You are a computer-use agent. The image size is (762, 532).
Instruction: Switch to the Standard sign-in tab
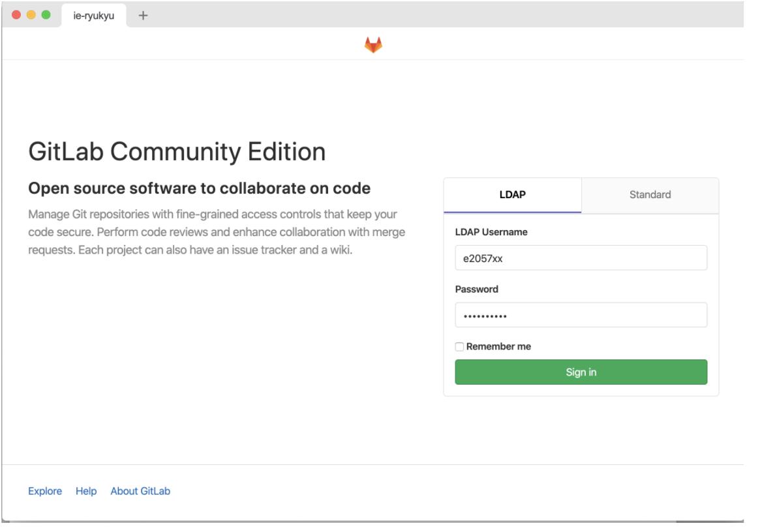pos(650,194)
